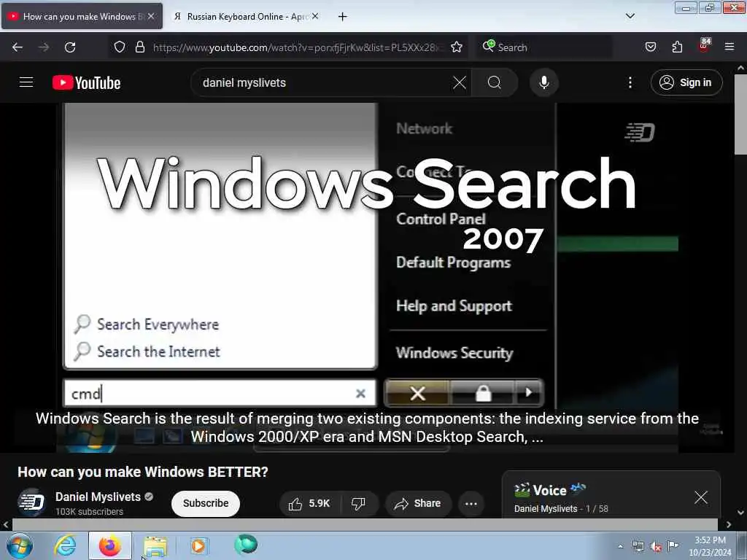This screenshot has height=560, width=747.
Task: Run the YouTube search with the magnifier button
Action: (x=495, y=82)
